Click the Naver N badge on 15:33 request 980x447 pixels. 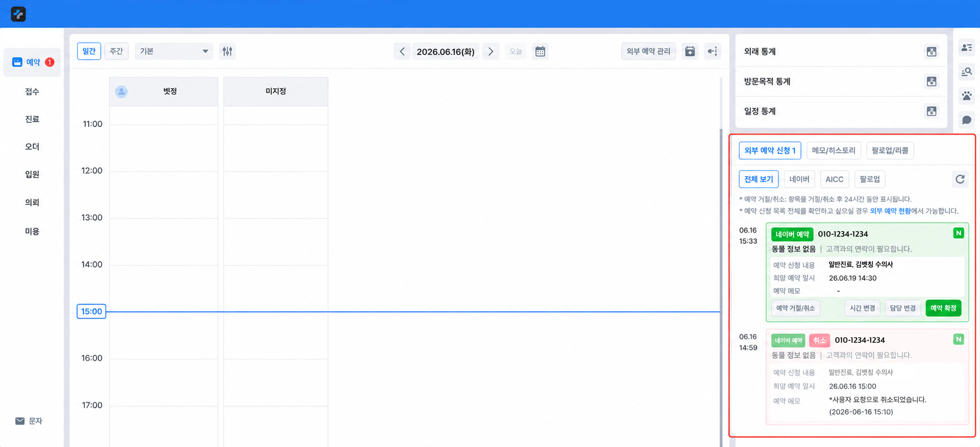click(x=958, y=233)
